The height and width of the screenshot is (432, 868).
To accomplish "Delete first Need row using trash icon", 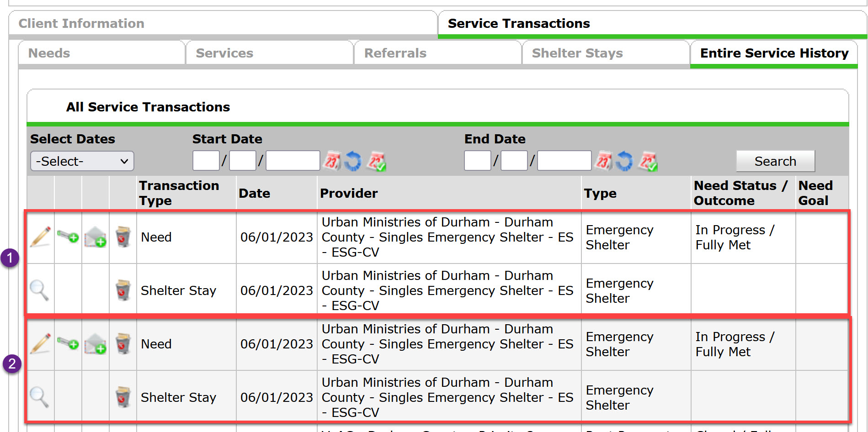I will pos(122,237).
